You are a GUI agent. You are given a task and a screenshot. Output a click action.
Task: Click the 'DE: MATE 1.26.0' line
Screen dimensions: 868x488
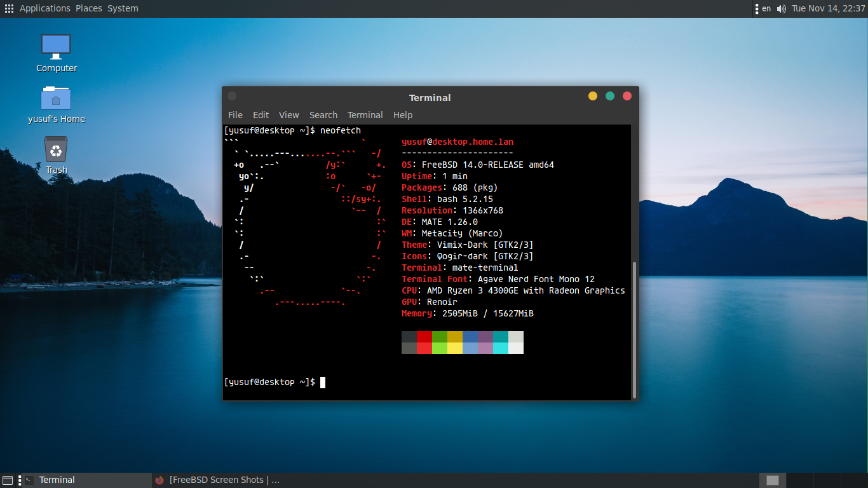point(440,222)
